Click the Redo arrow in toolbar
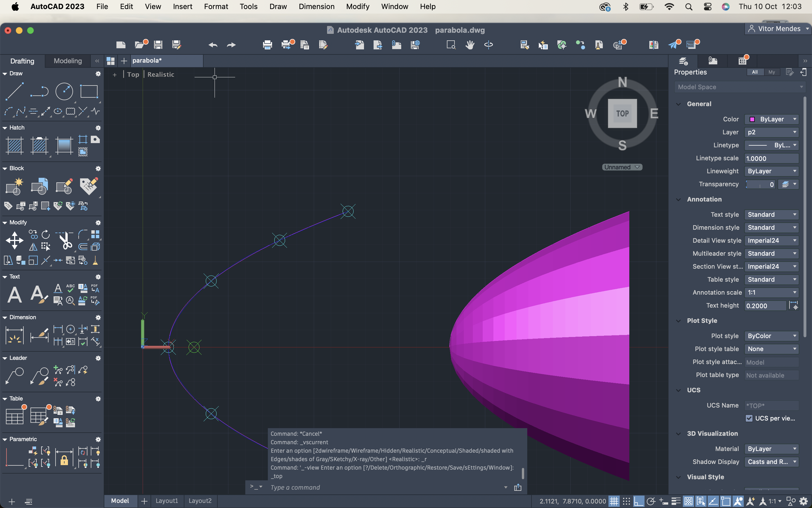This screenshot has height=508, width=812. click(231, 45)
